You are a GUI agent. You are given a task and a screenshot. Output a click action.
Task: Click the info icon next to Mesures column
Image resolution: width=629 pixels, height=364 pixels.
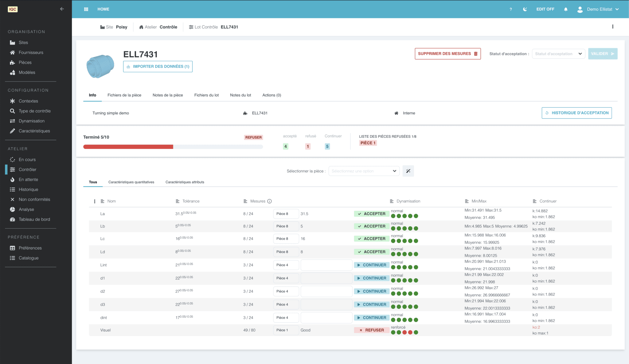(269, 201)
